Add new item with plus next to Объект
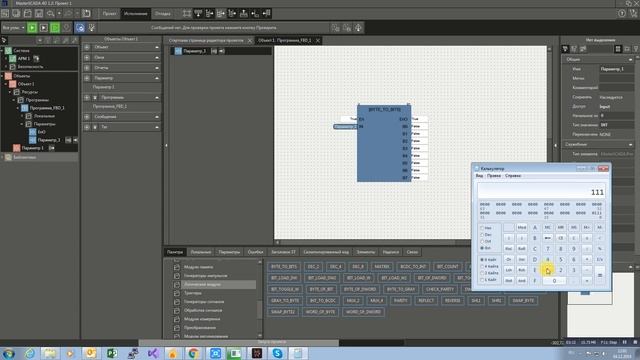 (x=87, y=47)
